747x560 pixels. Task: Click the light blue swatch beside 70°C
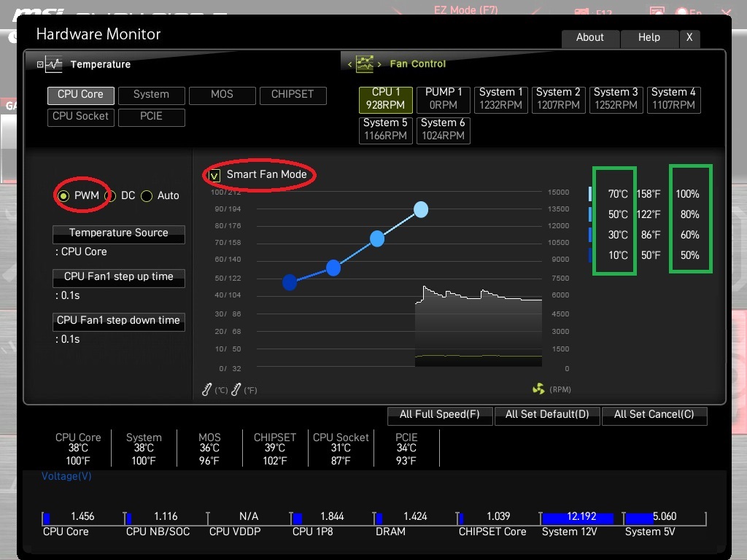pyautogui.click(x=590, y=194)
